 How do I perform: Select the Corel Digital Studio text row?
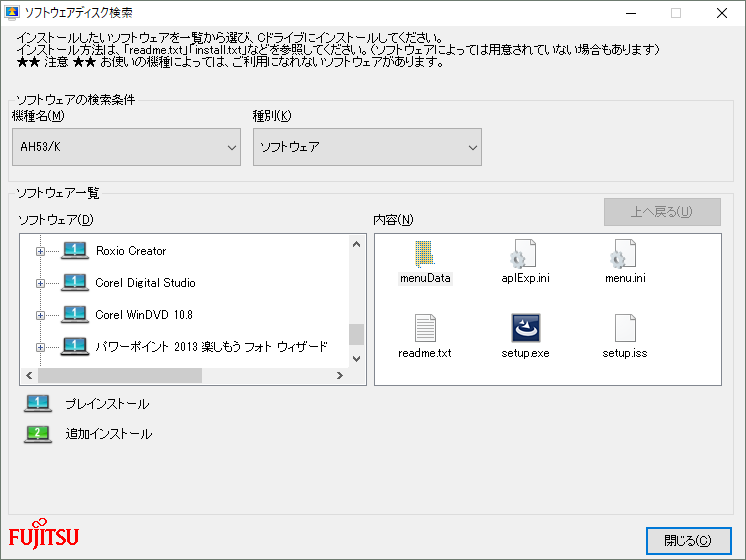145,283
